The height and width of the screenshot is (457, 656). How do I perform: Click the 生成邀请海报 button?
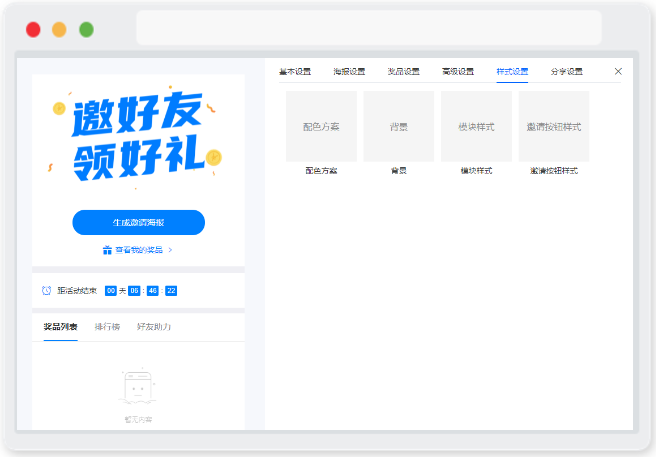(x=138, y=223)
